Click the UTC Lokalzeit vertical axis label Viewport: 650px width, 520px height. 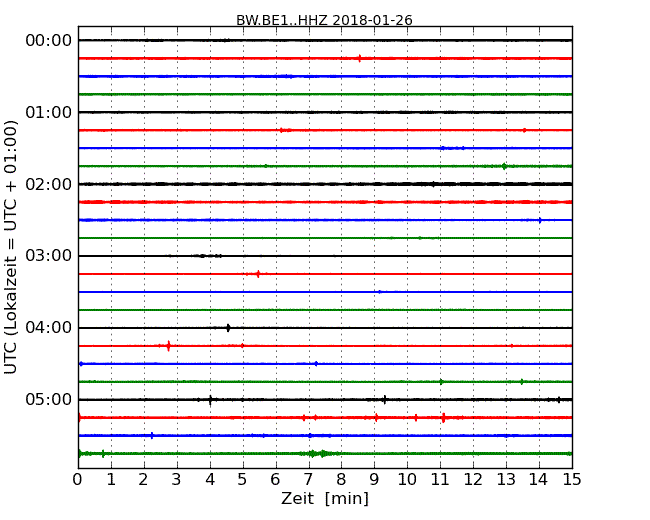point(11,247)
